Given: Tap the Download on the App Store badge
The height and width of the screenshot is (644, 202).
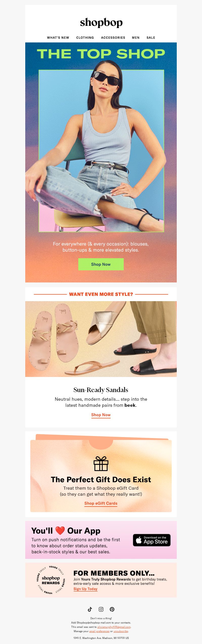Looking at the screenshot, I should [x=152, y=540].
